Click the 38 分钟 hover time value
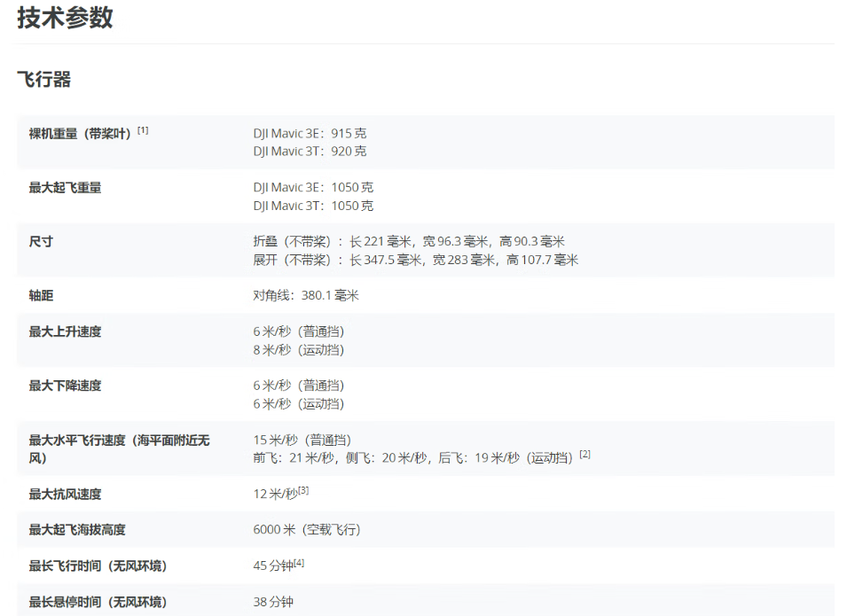This screenshot has height=616, width=847. point(273,602)
